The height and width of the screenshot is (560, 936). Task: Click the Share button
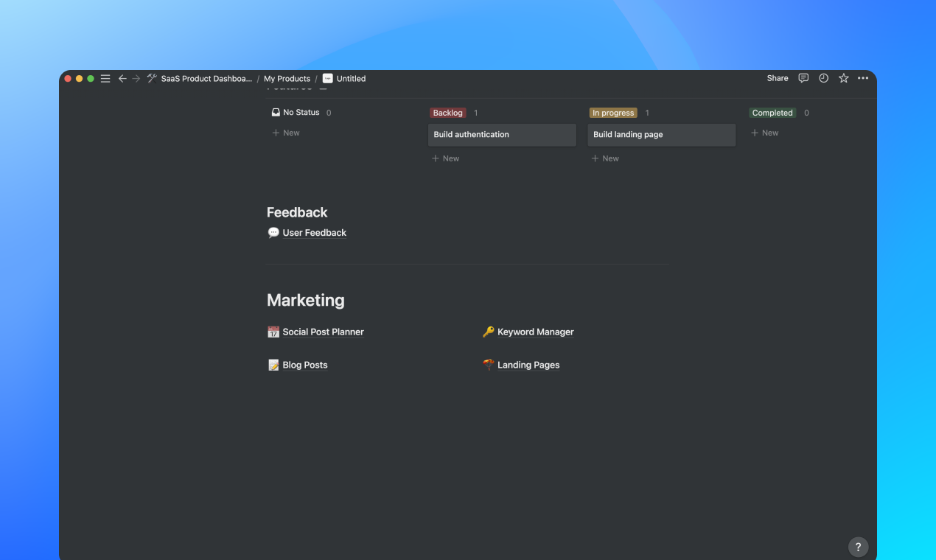pos(777,78)
